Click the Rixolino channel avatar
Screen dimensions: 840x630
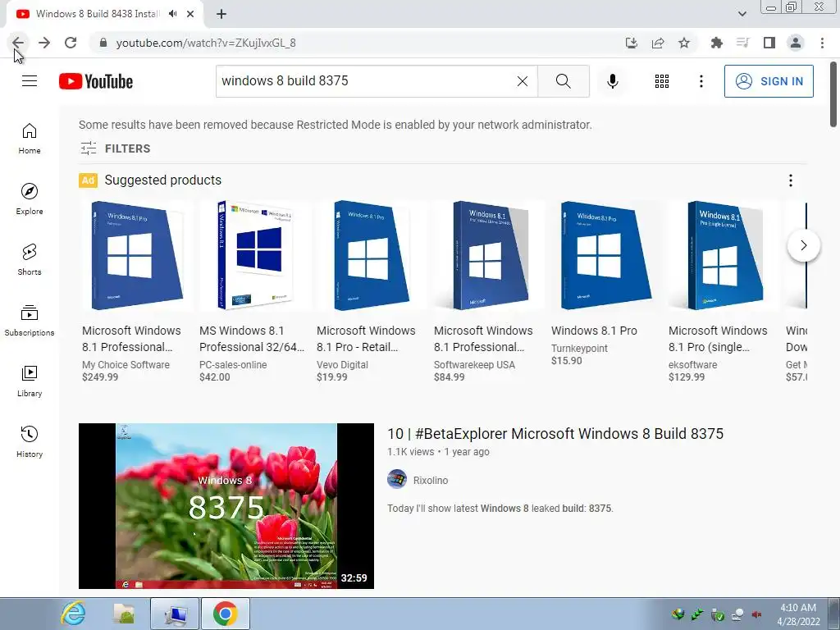coord(397,479)
